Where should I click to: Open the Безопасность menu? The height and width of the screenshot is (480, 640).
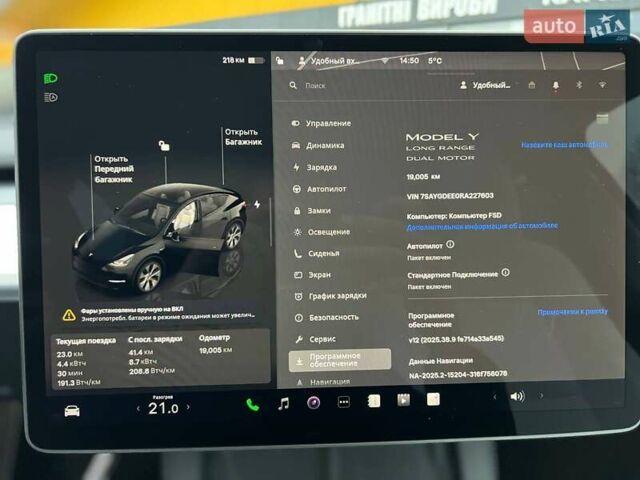[x=327, y=317]
